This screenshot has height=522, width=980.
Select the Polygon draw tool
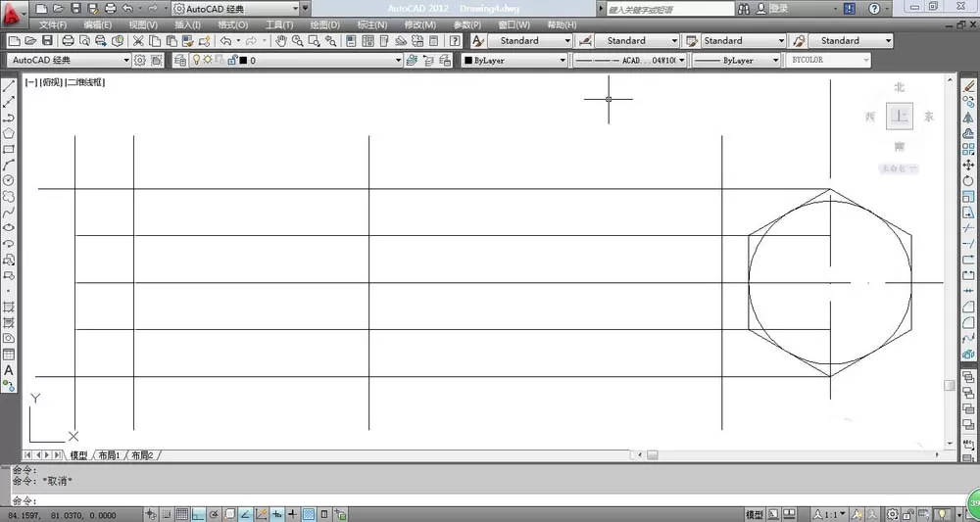tap(9, 133)
